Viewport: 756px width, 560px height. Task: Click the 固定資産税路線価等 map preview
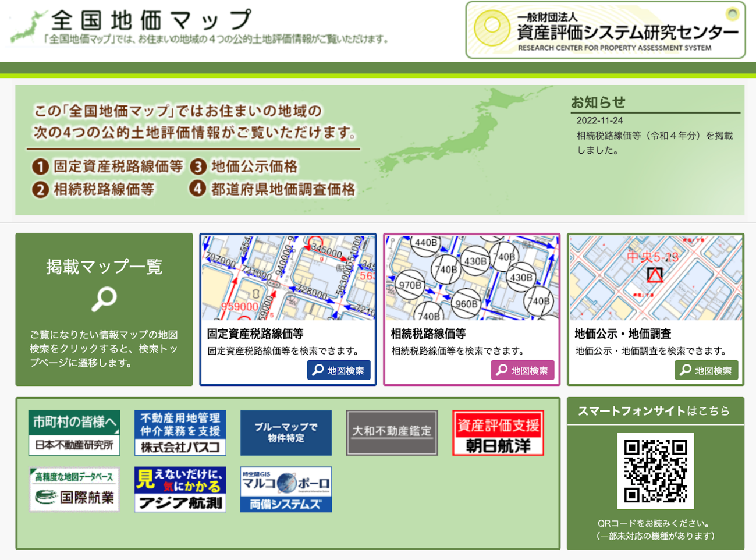pyautogui.click(x=288, y=278)
